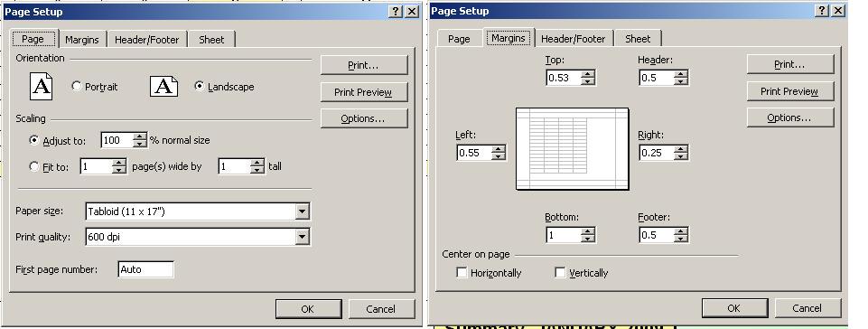Increase the Right margin value
The image size is (868, 329).
pyautogui.click(x=681, y=149)
